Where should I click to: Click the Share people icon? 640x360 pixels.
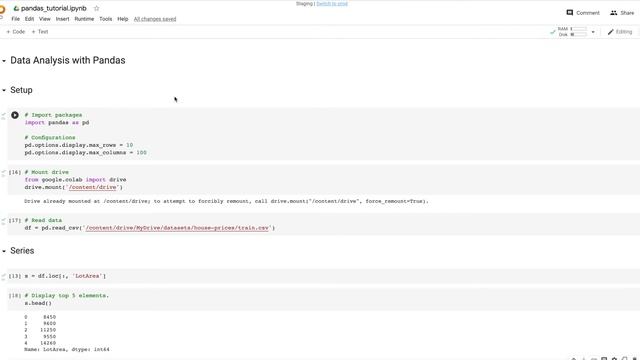(613, 13)
